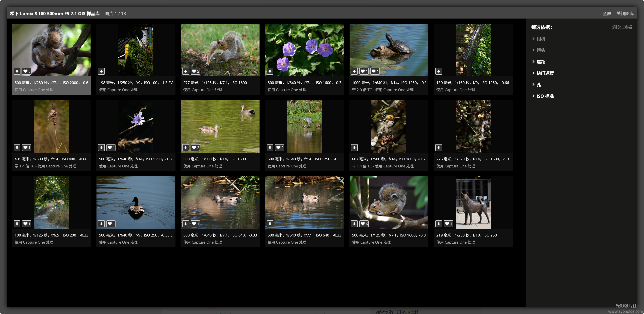Image resolution: width=644 pixels, height=314 pixels.
Task: Open the turtle on log thumbnail
Action: click(x=389, y=50)
